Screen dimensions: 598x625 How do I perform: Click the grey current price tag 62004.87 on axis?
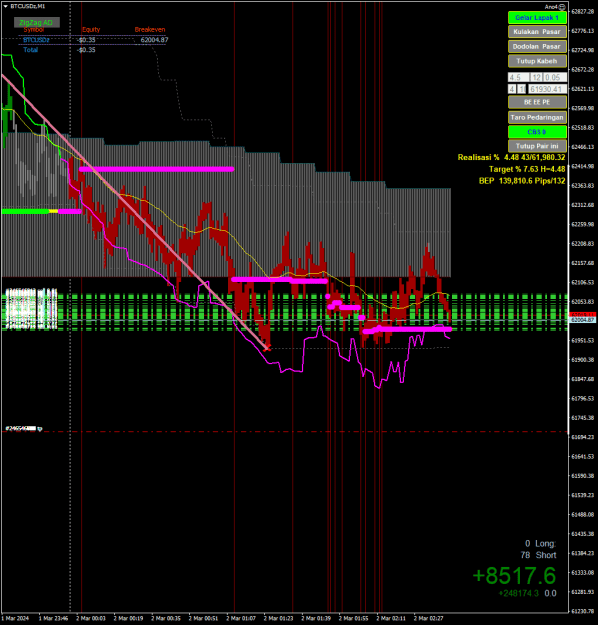coord(582,320)
